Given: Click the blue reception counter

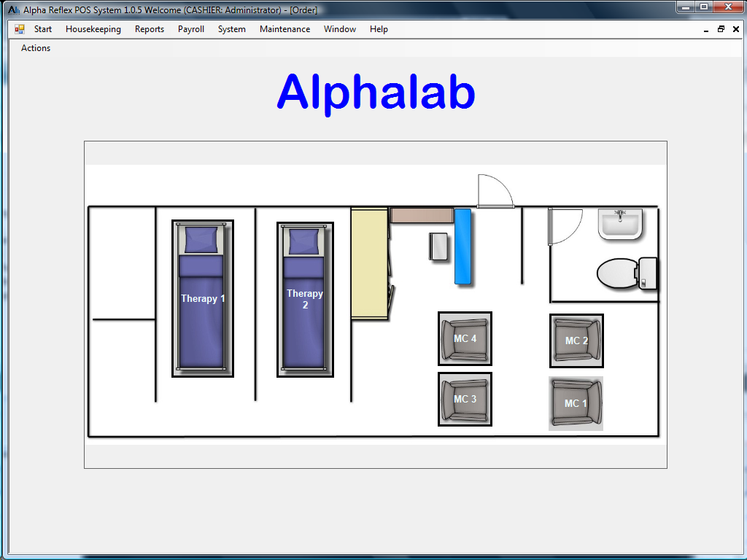Looking at the screenshot, I should click(x=462, y=246).
